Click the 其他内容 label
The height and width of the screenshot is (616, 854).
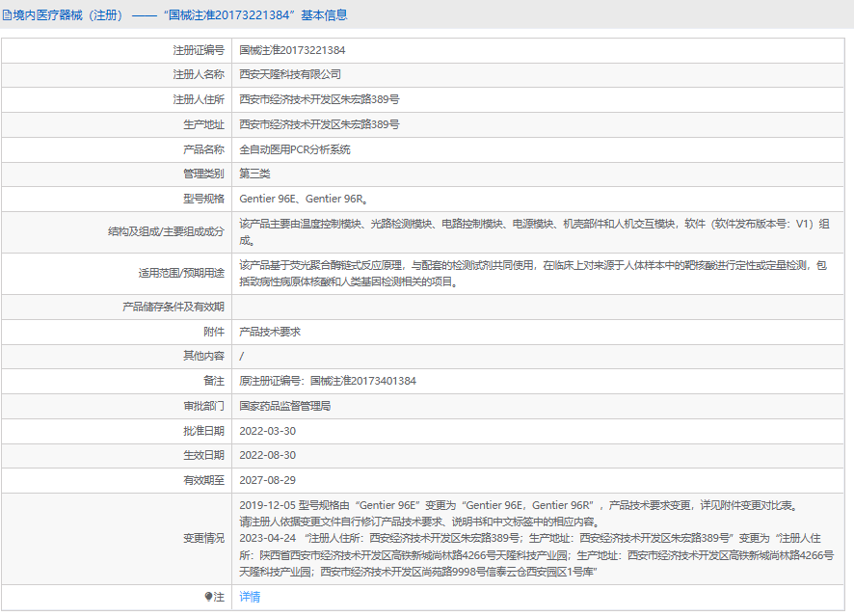(x=203, y=357)
